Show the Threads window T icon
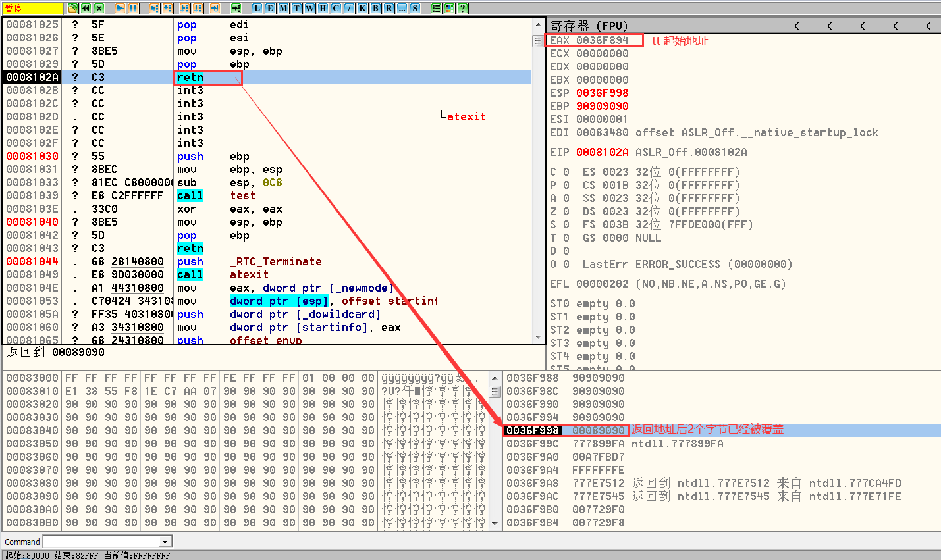The height and width of the screenshot is (560, 941). [296, 8]
